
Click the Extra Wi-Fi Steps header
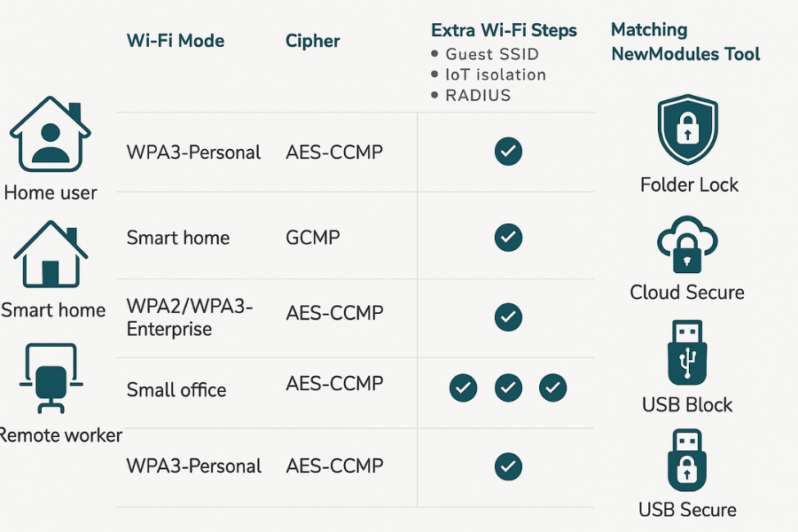[x=504, y=30]
